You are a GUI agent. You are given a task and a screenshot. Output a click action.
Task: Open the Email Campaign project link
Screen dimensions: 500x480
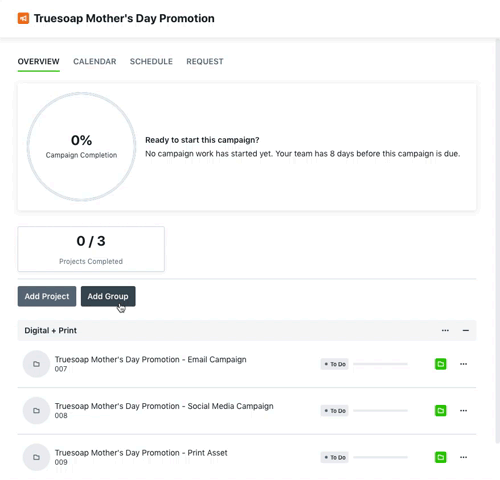151,360
